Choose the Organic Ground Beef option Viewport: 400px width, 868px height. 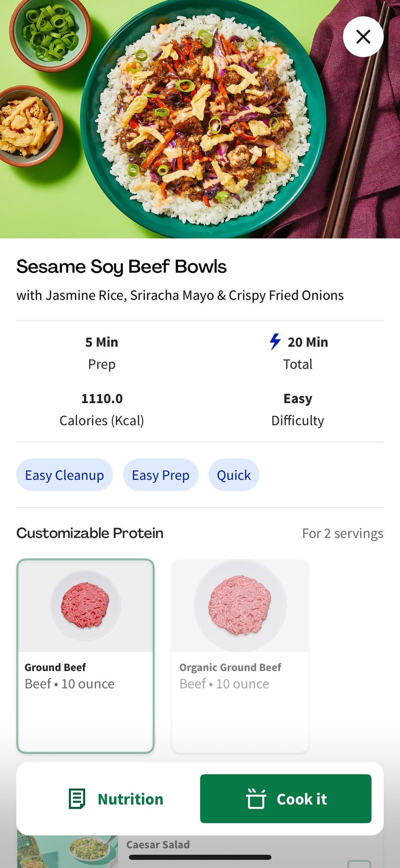pyautogui.click(x=240, y=656)
